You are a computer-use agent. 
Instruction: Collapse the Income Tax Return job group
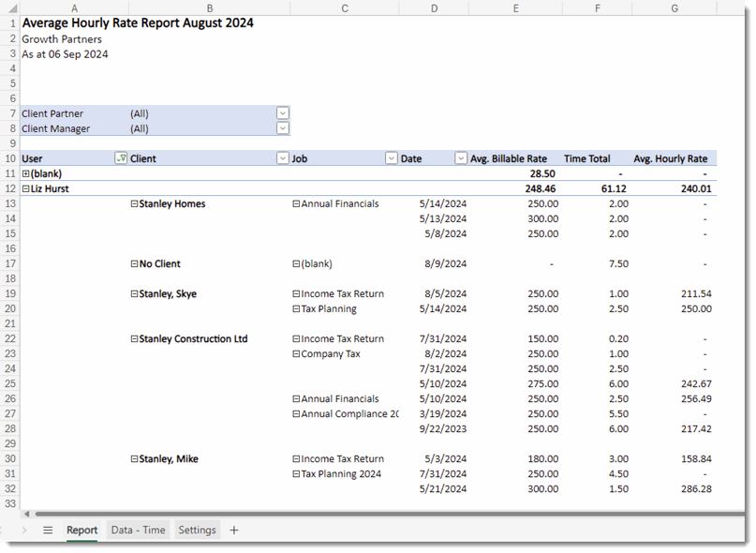[294, 293]
